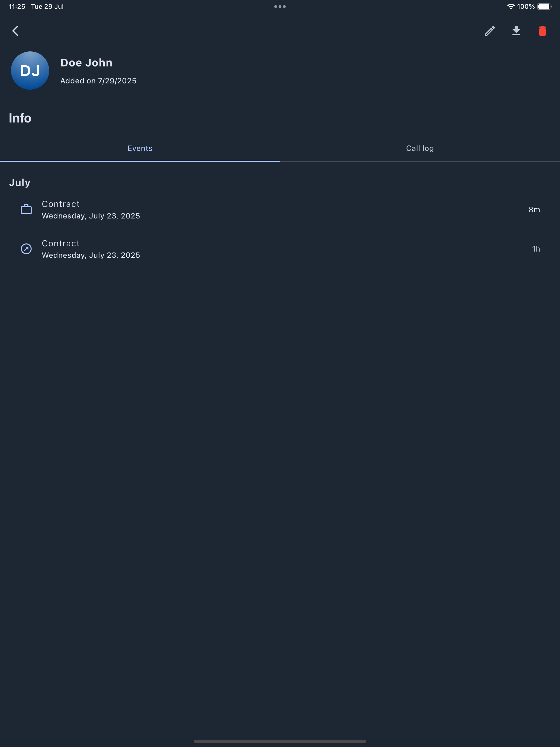This screenshot has width=560, height=747.
Task: Tap the back arrow icon
Action: point(15,31)
